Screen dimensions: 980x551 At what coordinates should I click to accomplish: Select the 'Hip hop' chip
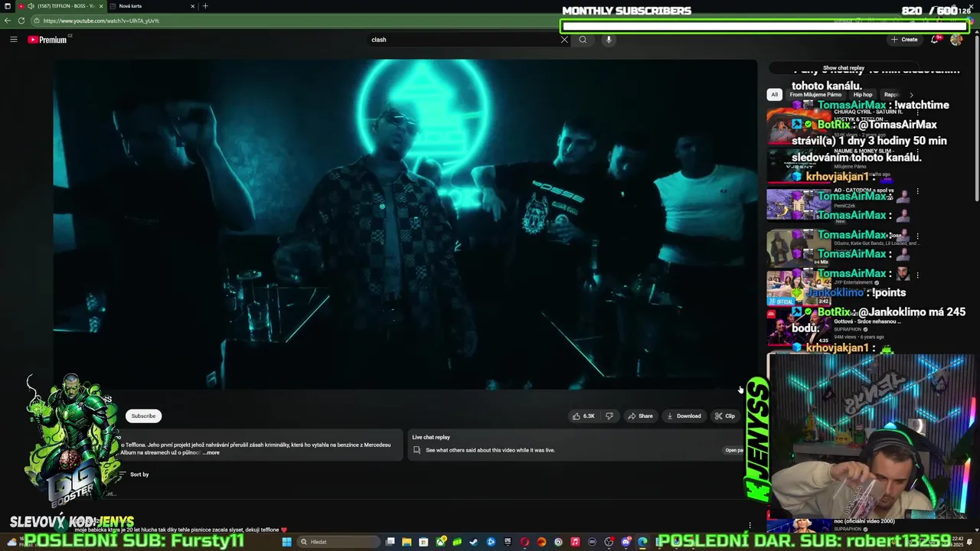863,94
